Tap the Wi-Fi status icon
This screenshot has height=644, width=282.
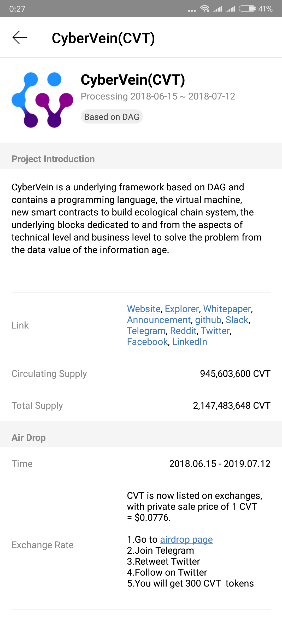205,9
